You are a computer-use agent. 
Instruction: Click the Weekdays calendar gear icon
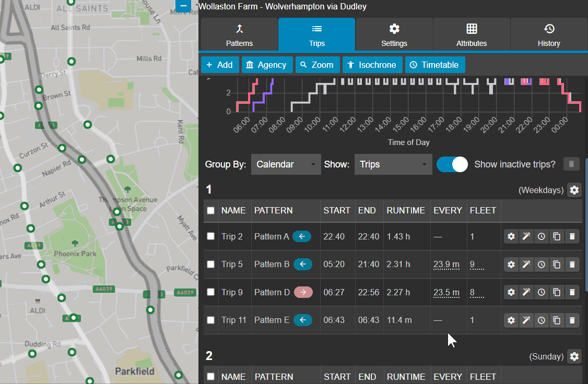click(x=574, y=190)
